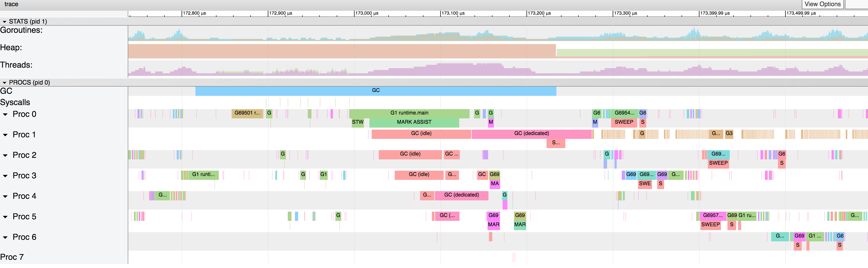Viewport: 868px width, 268px height.
Task: Collapse the Proc 0 row
Action: 5,115
